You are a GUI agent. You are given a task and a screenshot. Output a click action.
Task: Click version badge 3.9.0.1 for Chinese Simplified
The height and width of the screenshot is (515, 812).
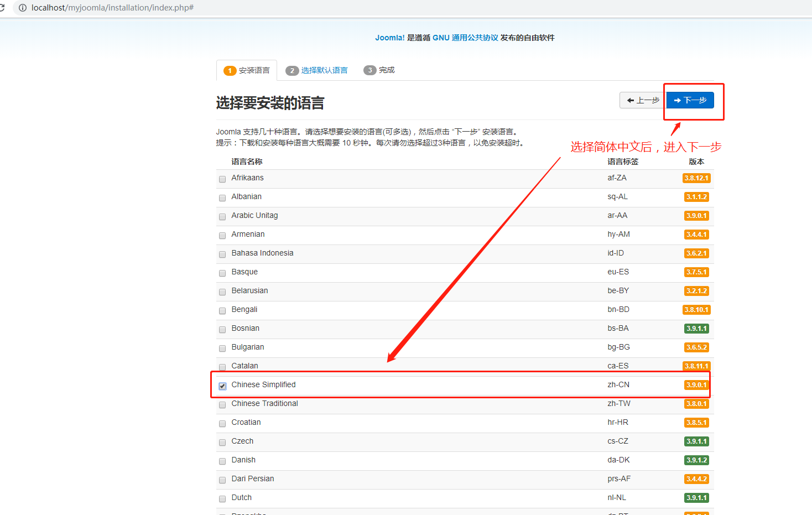point(696,385)
